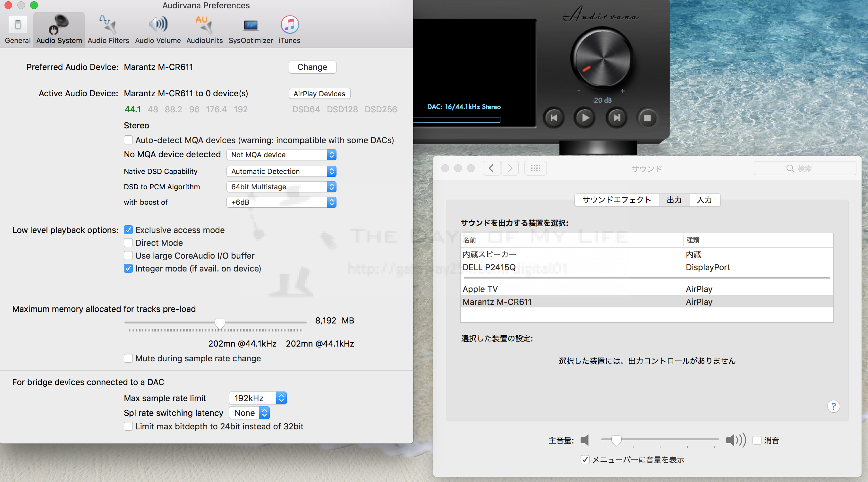Select Marantz M-CR611 output device row
Image resolution: width=868 pixels, height=482 pixels.
coord(647,302)
